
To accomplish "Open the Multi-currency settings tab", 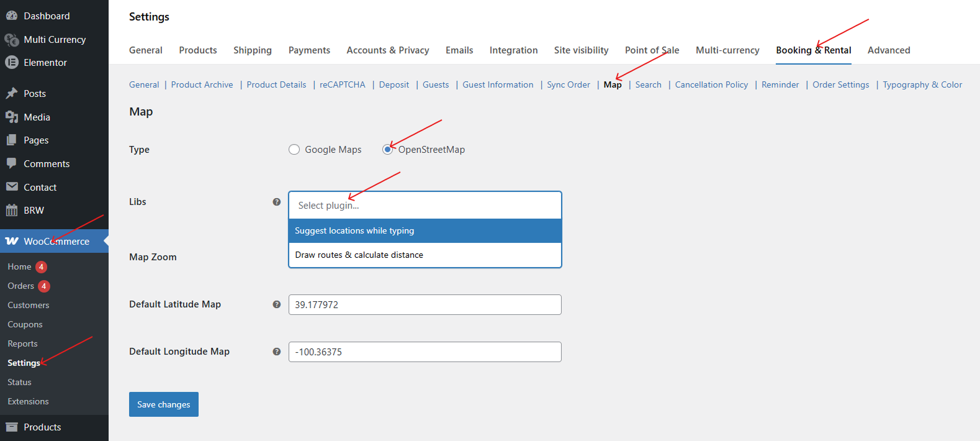I will pos(727,50).
